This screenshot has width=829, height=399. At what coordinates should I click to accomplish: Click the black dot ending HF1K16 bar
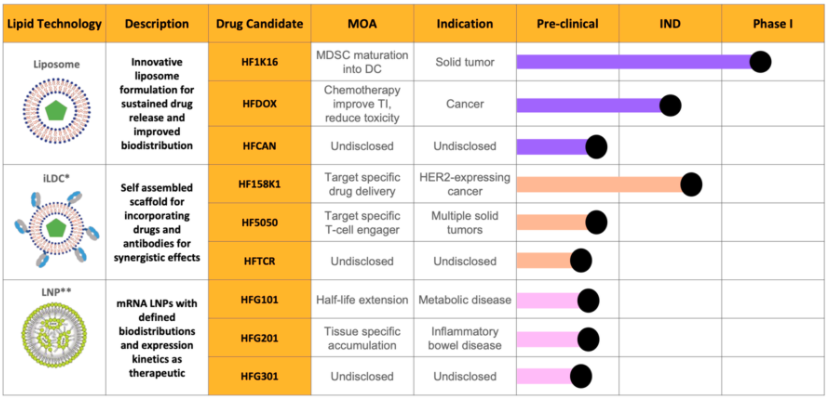pyautogui.click(x=760, y=62)
